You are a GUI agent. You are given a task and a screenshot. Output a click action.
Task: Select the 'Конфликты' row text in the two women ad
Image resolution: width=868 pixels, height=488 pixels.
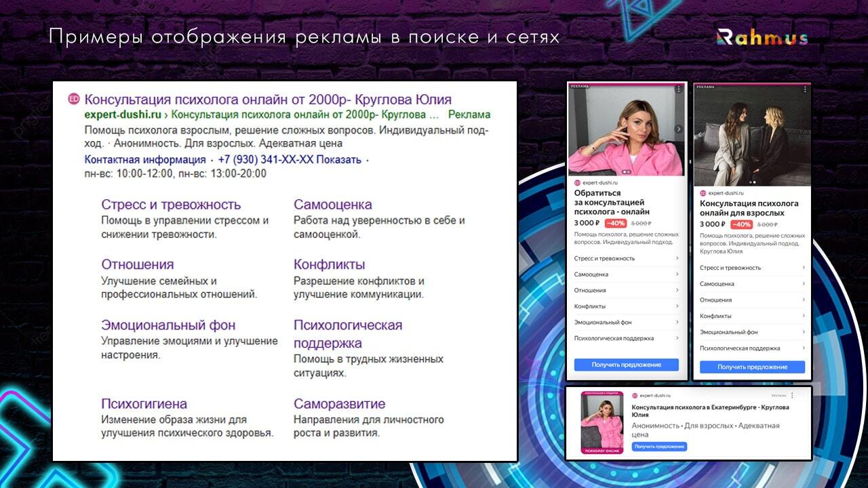[716, 316]
